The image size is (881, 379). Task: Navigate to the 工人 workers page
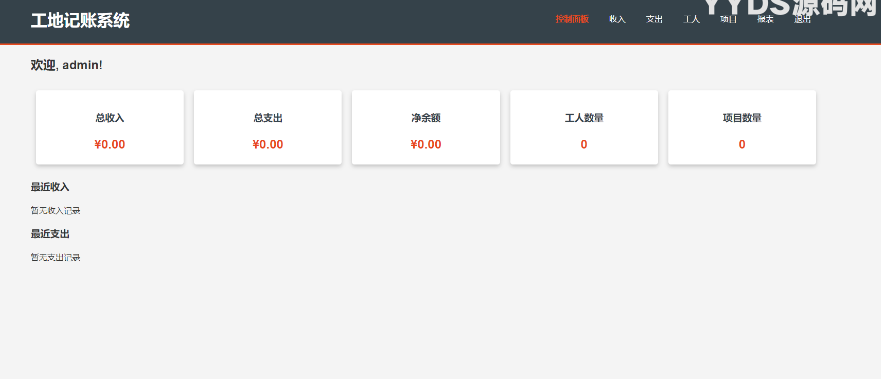click(x=691, y=19)
